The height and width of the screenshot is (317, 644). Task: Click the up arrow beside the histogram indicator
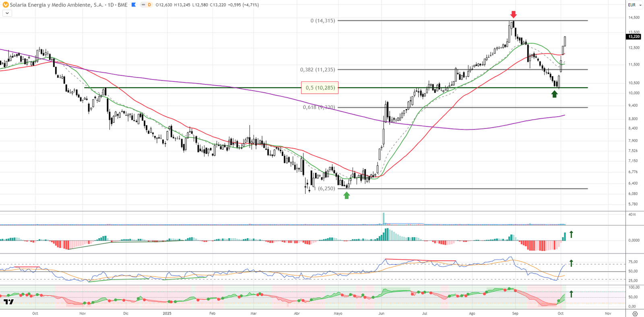click(571, 234)
